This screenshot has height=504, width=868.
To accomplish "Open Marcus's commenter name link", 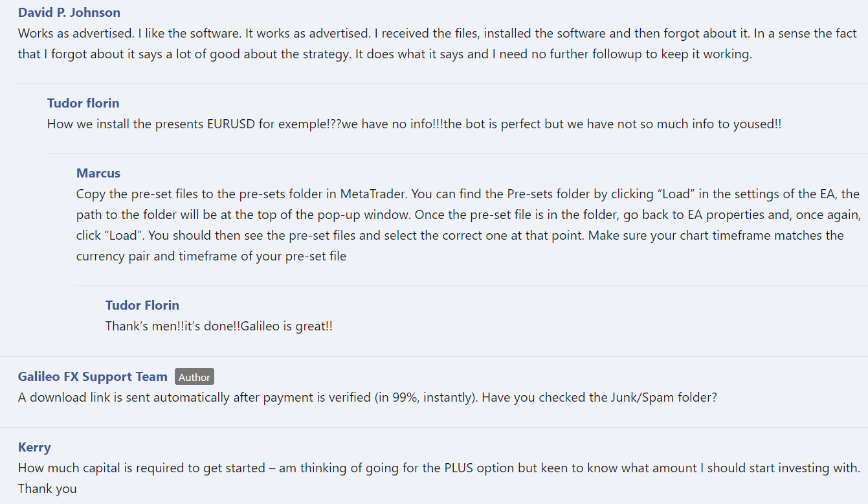I will [x=98, y=173].
